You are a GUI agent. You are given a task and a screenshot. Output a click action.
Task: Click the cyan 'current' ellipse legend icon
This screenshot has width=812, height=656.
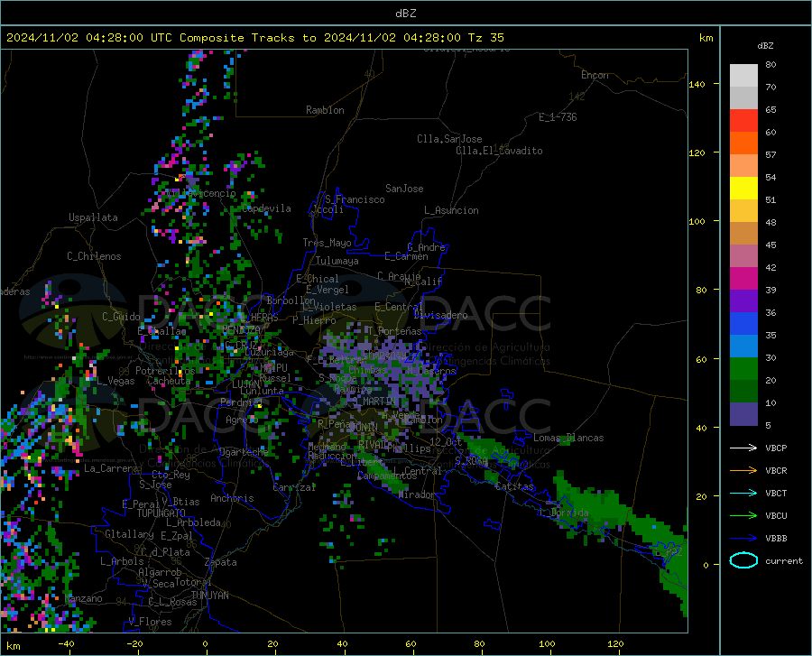coord(743,560)
